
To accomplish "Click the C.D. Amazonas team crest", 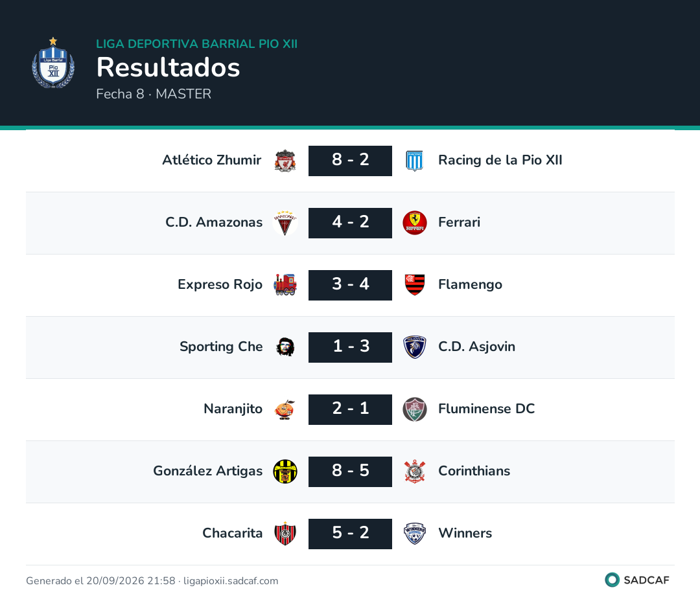I will click(285, 223).
